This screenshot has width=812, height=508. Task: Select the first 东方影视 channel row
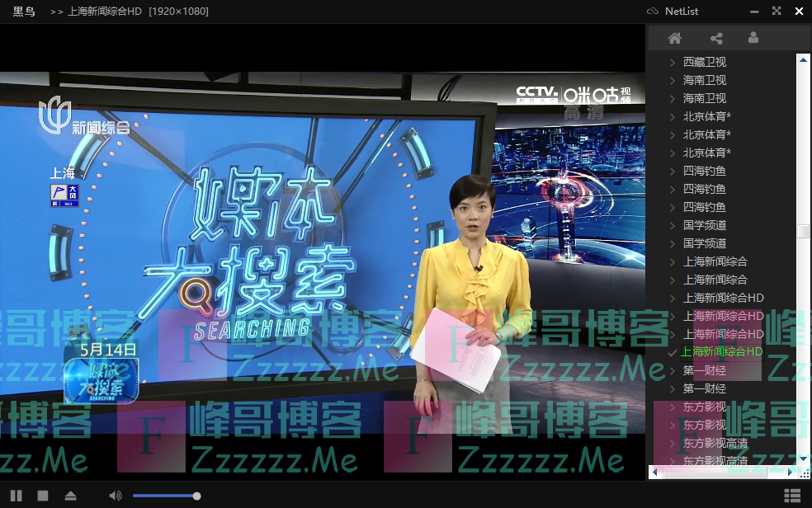(x=704, y=407)
